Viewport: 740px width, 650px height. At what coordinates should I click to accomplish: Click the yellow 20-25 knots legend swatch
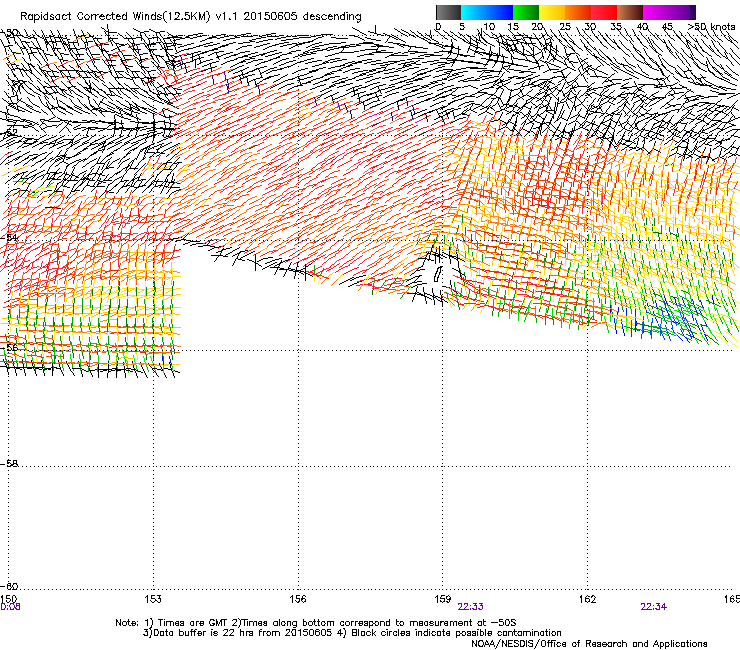point(552,12)
